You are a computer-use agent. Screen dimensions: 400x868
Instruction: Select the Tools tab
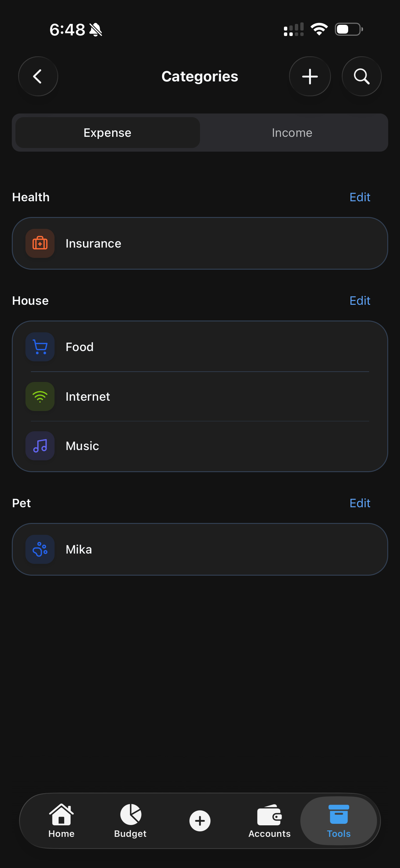pos(338,821)
